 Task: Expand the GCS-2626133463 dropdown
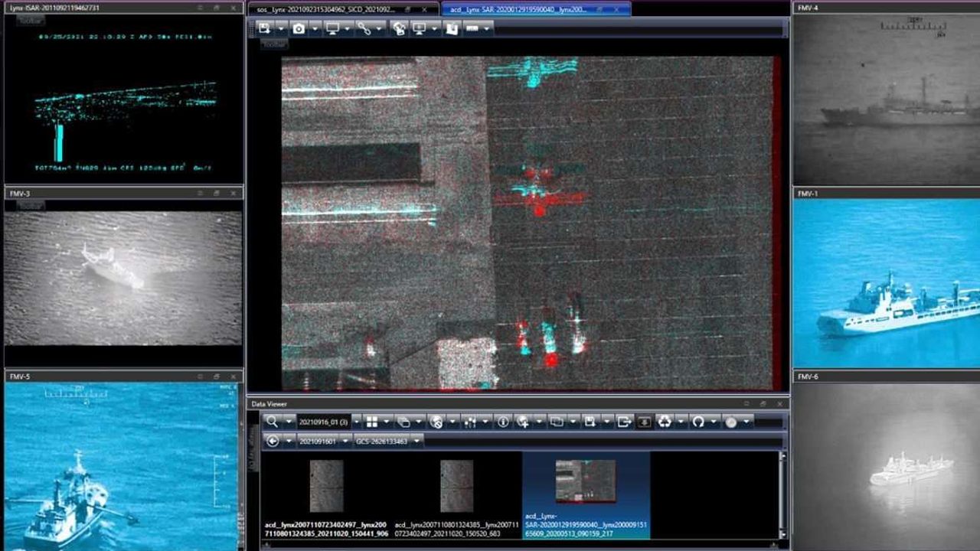[416, 441]
